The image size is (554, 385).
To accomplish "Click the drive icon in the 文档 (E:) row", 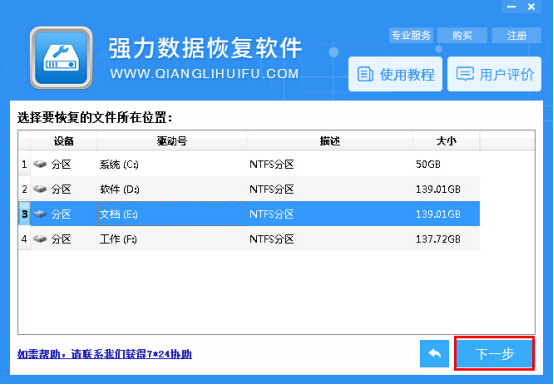I will tap(40, 214).
